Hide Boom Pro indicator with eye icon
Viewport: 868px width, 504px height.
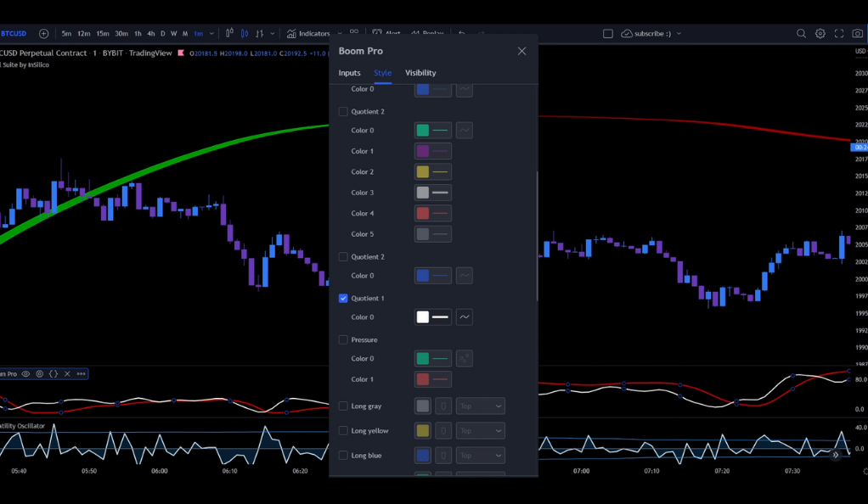(x=25, y=373)
